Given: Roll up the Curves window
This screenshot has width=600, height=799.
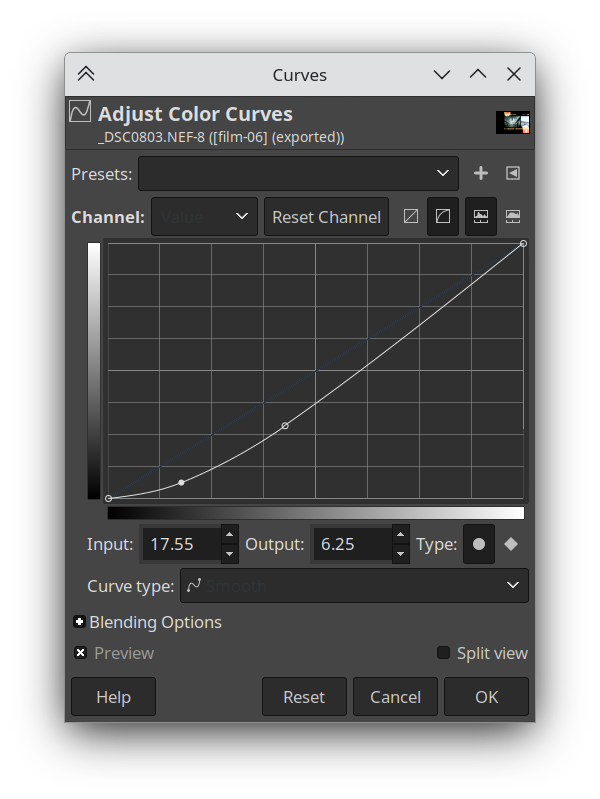Looking at the screenshot, I should click(x=86, y=75).
